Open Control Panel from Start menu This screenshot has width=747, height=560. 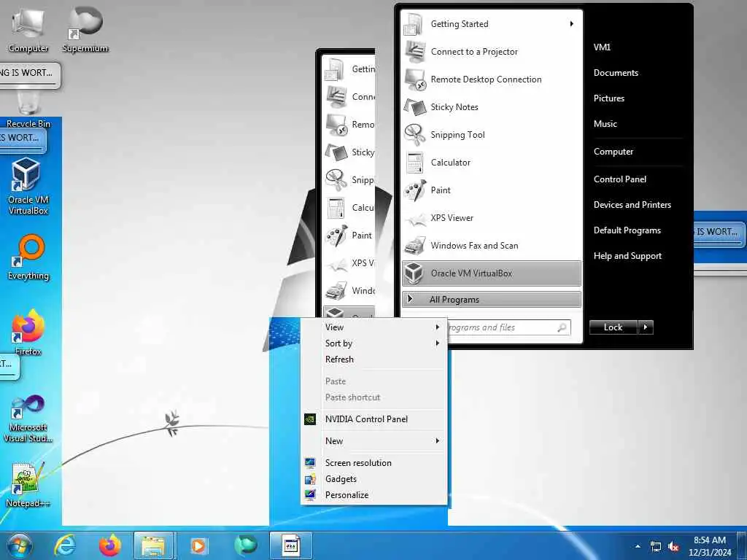(619, 179)
